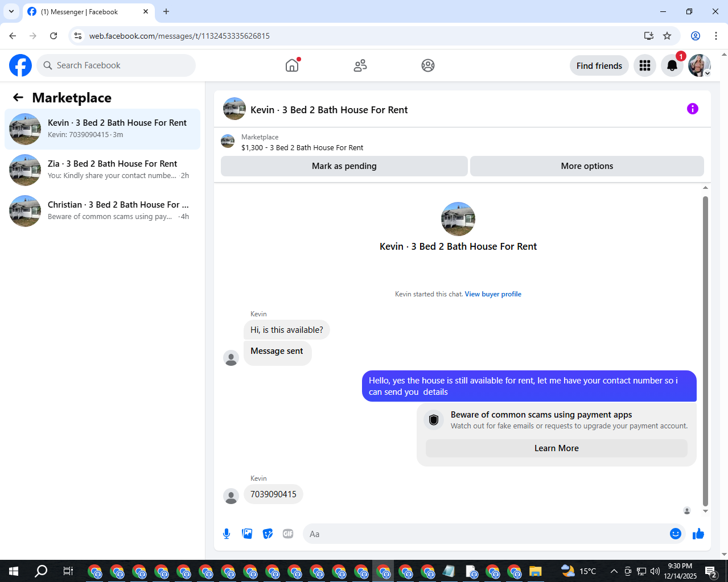This screenshot has height=582, width=728.
Task: Click the install app icon in address bar
Action: tap(648, 36)
